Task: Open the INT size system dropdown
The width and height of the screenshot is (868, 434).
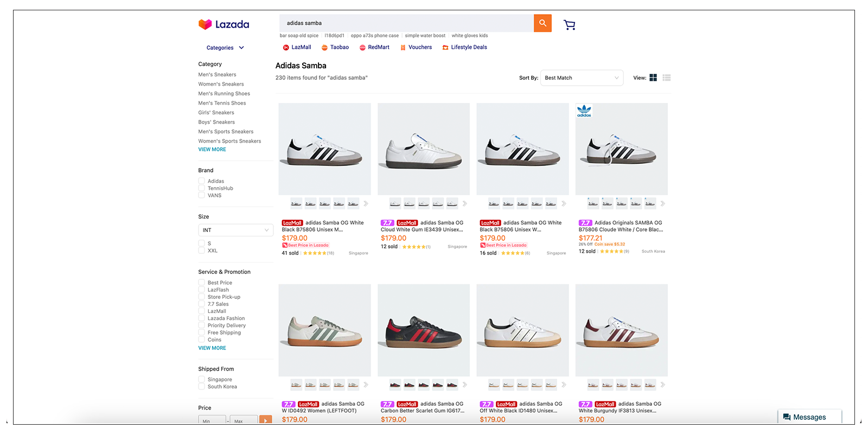Action: (x=235, y=230)
